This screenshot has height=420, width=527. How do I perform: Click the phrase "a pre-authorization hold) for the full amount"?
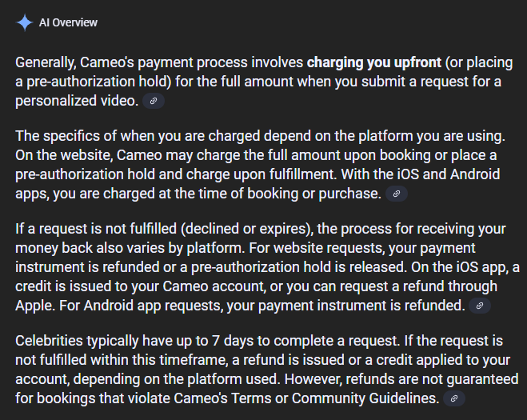(x=154, y=82)
